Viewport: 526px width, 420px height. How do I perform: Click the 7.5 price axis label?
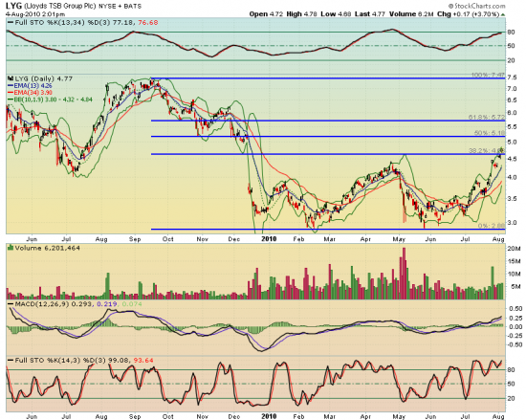(512, 77)
